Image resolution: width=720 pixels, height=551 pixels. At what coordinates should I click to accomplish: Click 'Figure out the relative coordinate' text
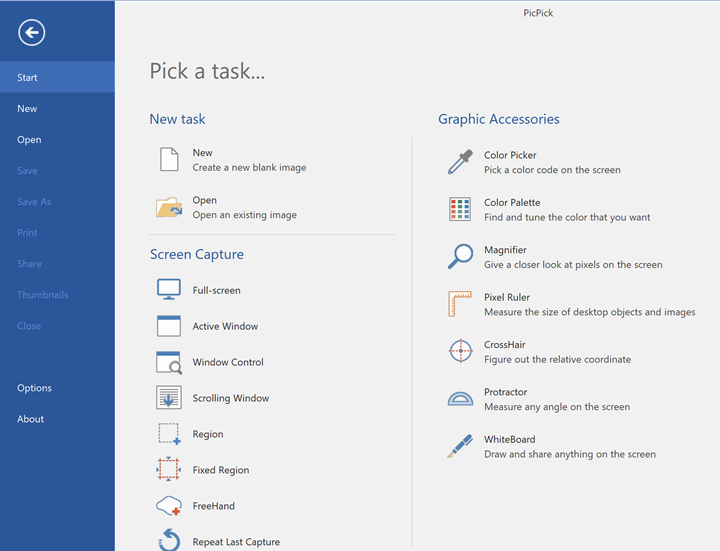557,359
